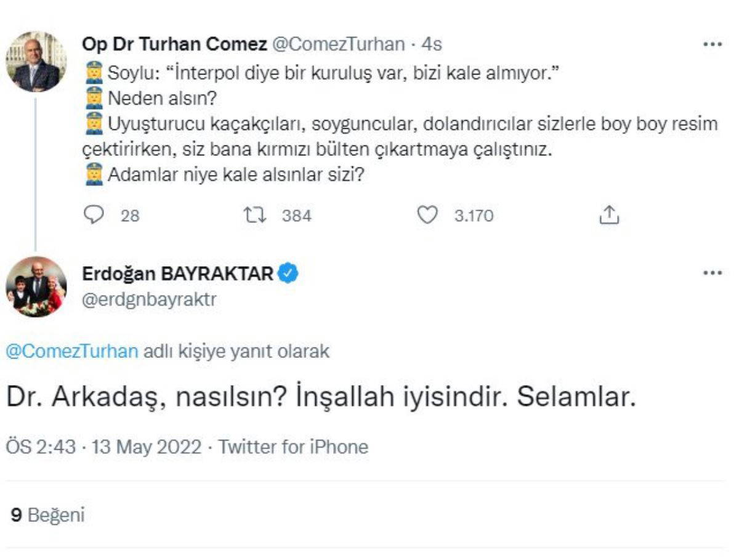Like the tweet with the heart icon
The height and width of the screenshot is (560, 739).
[x=426, y=215]
